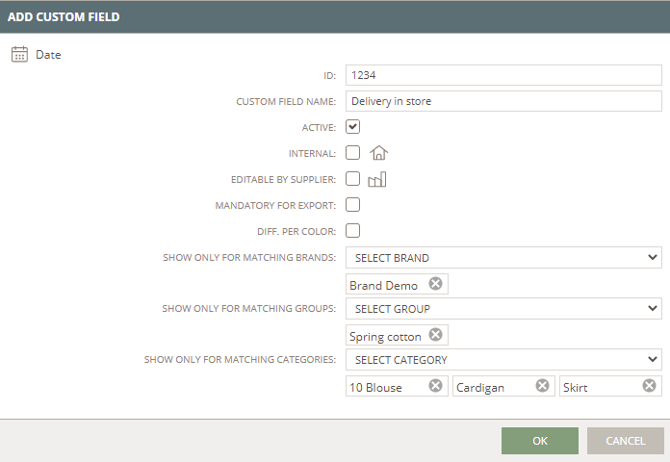670x462 pixels.
Task: Remove the Brand Demo tag
Action: point(435,284)
